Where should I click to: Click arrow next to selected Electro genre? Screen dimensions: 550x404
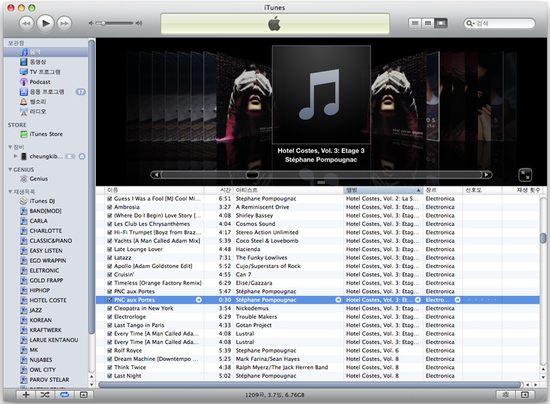click(457, 300)
